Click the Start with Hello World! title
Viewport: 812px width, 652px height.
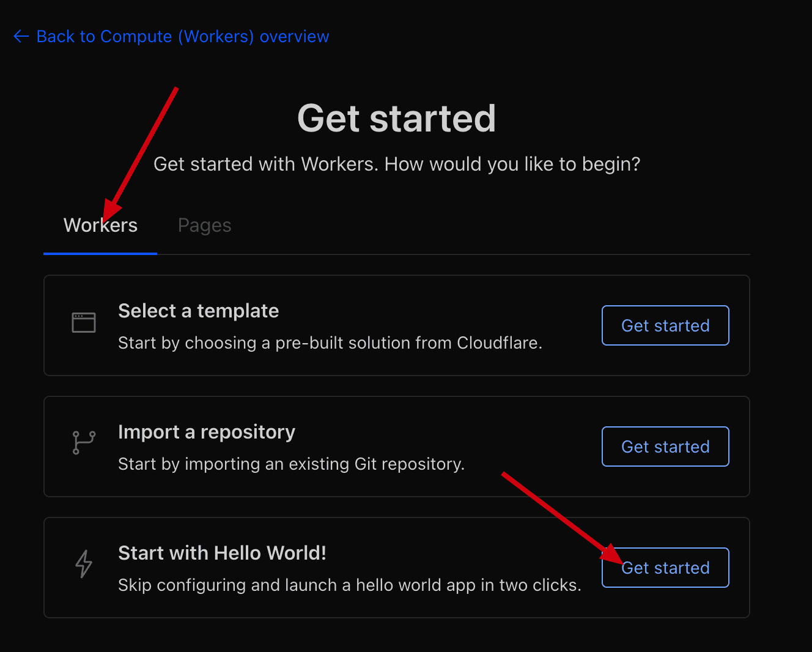point(222,553)
